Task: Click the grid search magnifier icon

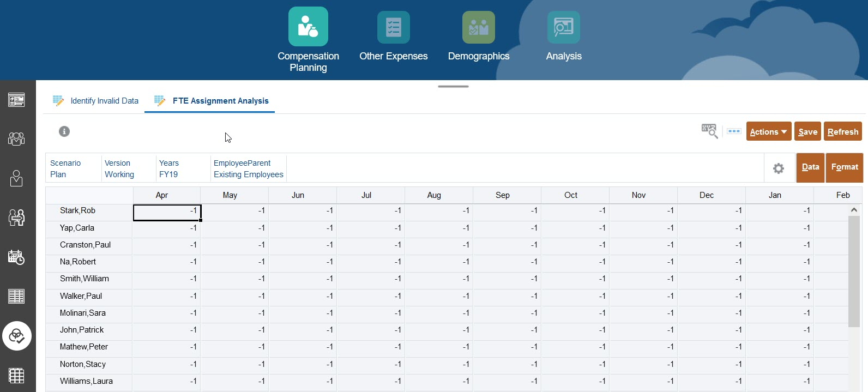Action: pyautogui.click(x=709, y=131)
